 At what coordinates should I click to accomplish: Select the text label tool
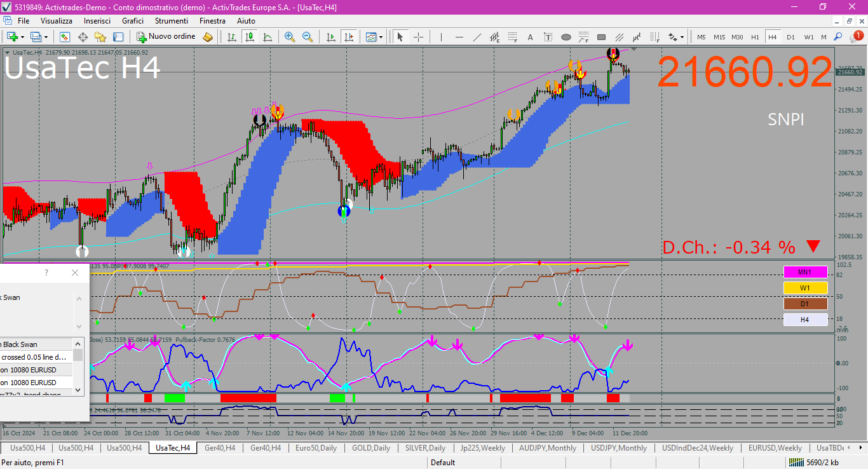(548, 37)
